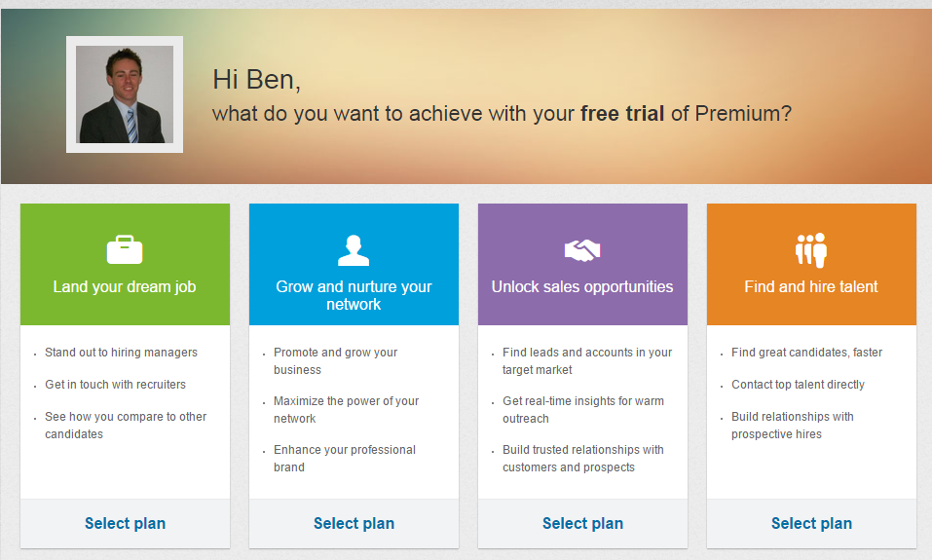
Task: Click the "Land your dream job" heading
Action: pos(125,287)
